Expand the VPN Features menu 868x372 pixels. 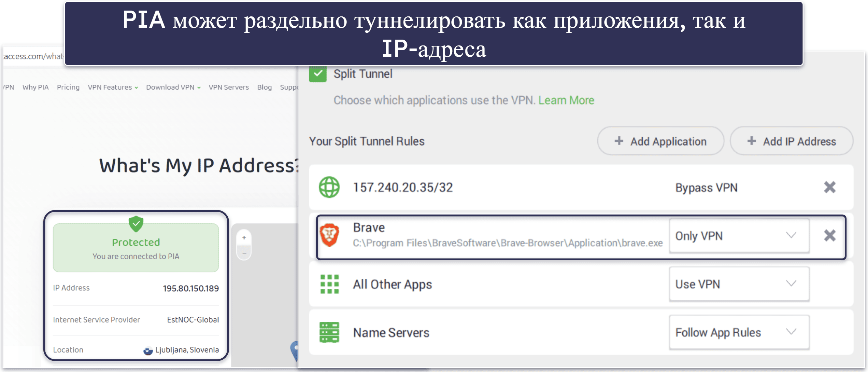[x=113, y=87]
